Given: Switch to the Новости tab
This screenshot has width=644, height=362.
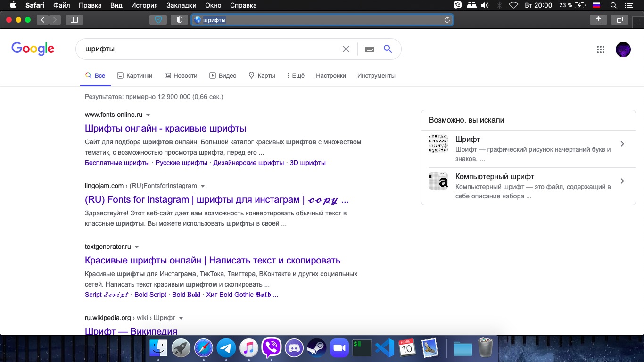Looking at the screenshot, I should [x=181, y=75].
